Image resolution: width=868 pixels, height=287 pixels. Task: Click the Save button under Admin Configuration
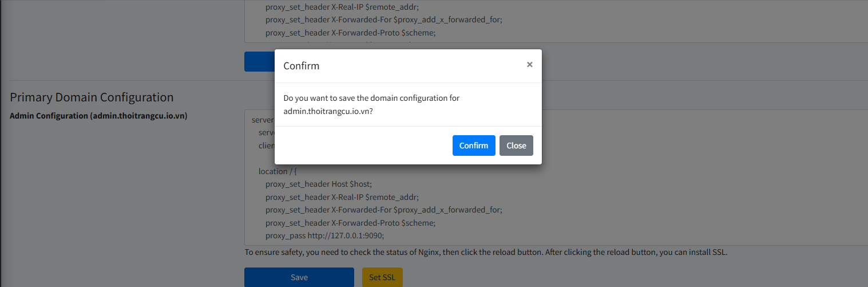coord(299,277)
